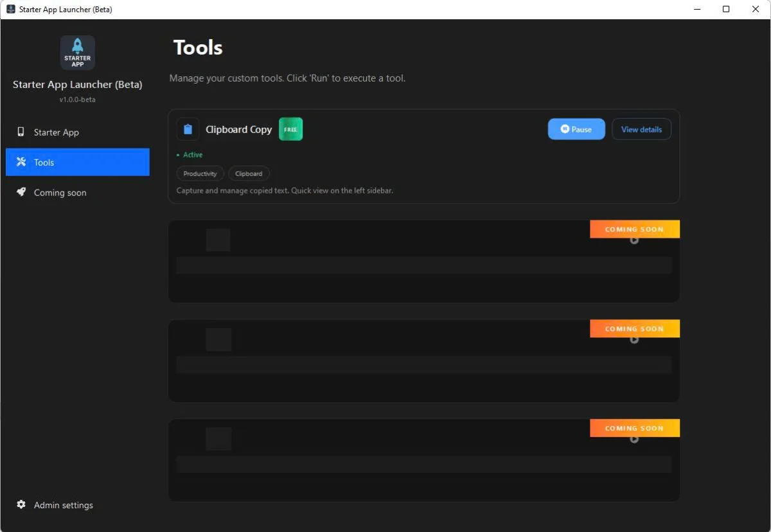Click the Productivity tag
Viewport: 771px width, 532px height.
(x=200, y=173)
